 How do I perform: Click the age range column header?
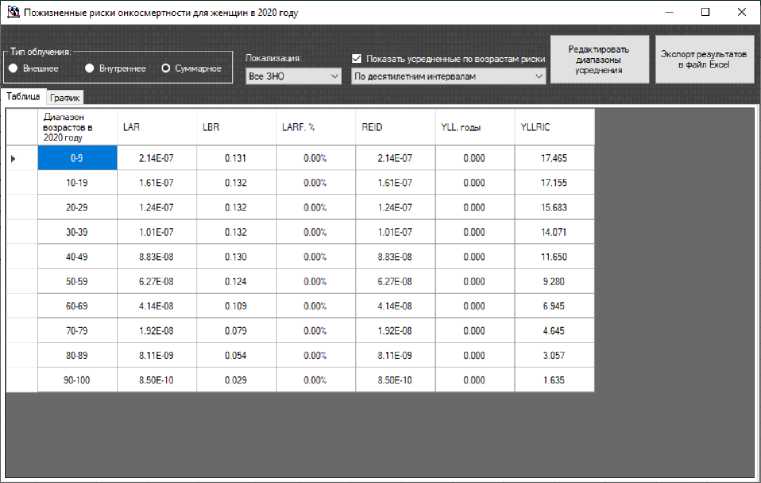(x=77, y=127)
